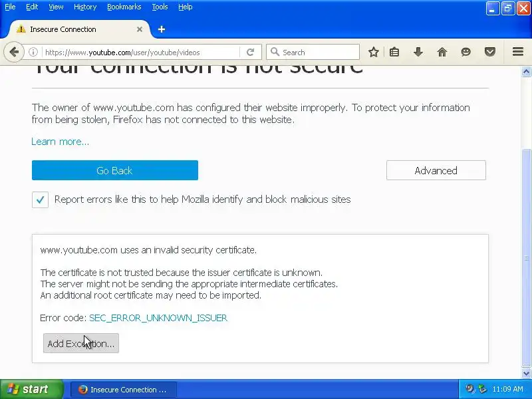Click the first system tray icon
Image resolution: width=532 pixels, height=399 pixels.
coord(469,389)
